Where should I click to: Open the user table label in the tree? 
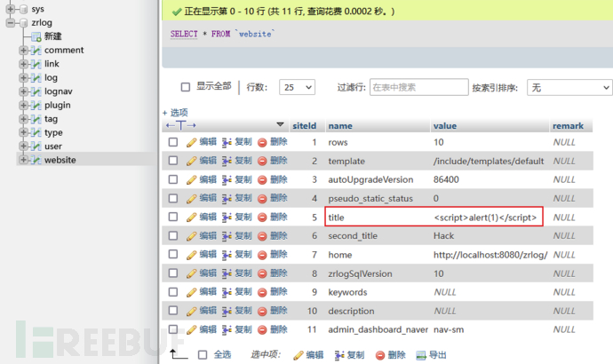tap(53, 146)
